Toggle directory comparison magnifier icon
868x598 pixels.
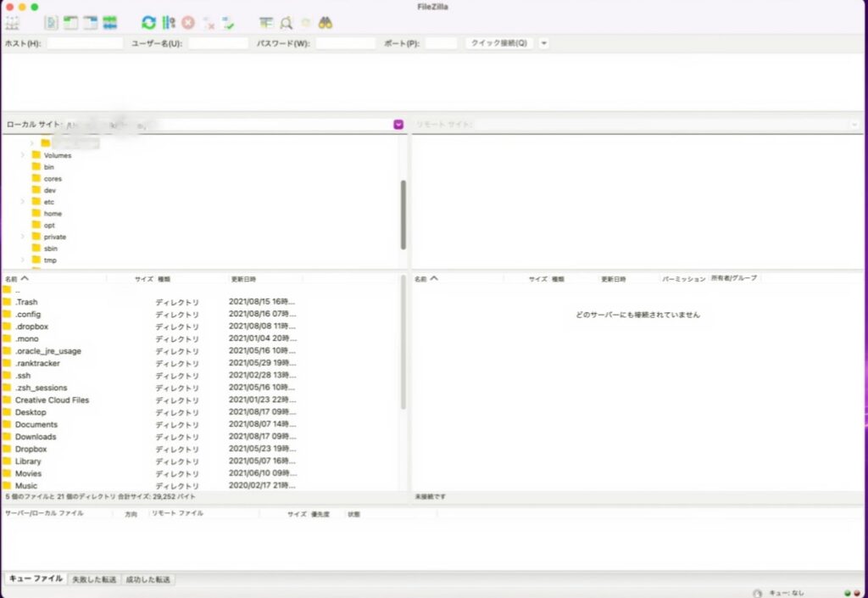[287, 23]
